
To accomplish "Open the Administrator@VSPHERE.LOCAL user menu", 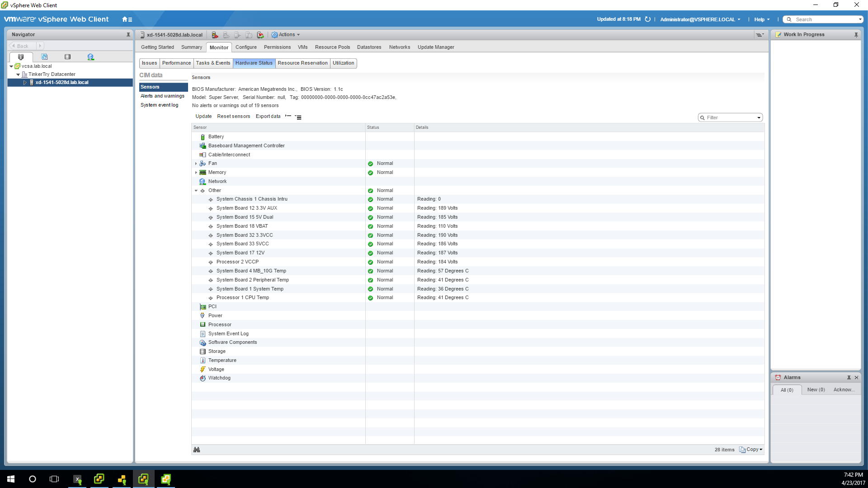I will pos(700,19).
